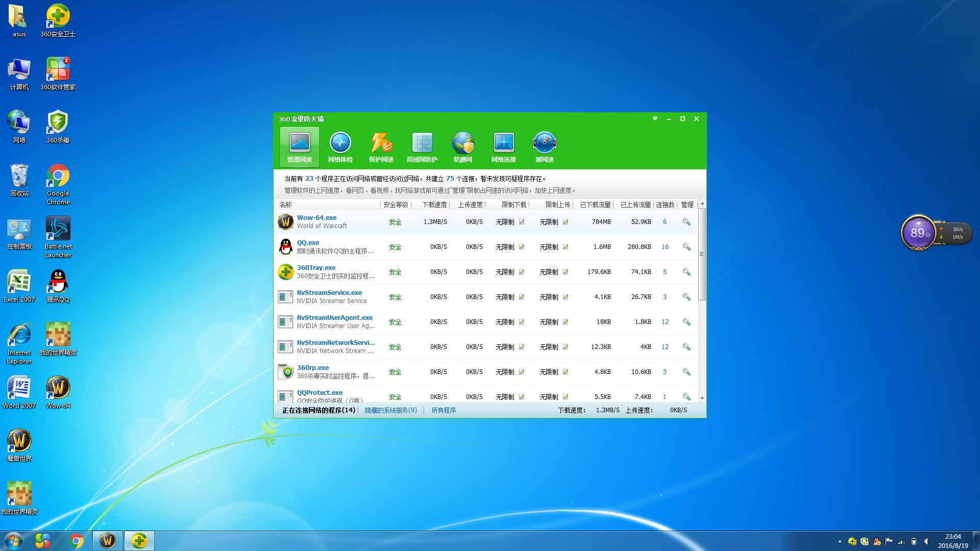980x551 pixels.
Task: Sort by 下载速度 column header
Action: coord(434,205)
